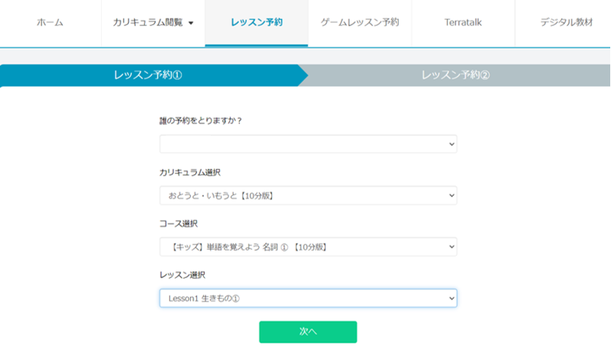Open the カリキュラム閲覧 menu
This screenshot has width=611, height=364.
[x=147, y=23]
